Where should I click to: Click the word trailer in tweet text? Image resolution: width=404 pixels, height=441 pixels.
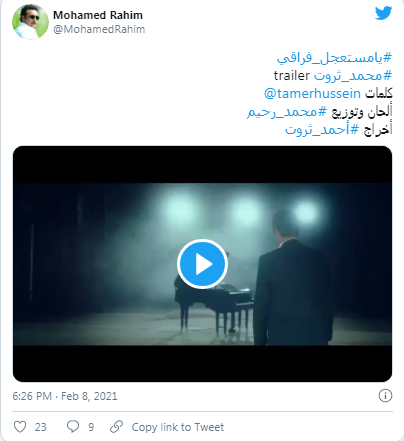pos(292,76)
